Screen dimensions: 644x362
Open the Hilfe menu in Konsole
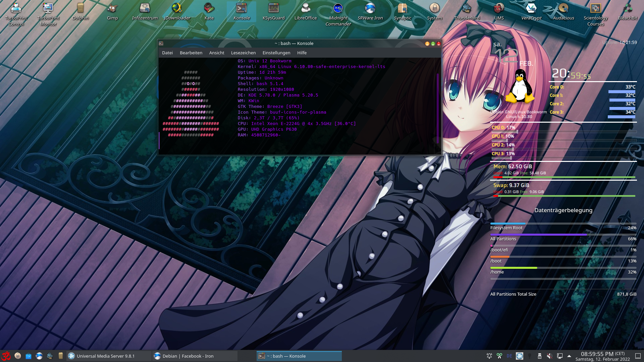(x=302, y=53)
